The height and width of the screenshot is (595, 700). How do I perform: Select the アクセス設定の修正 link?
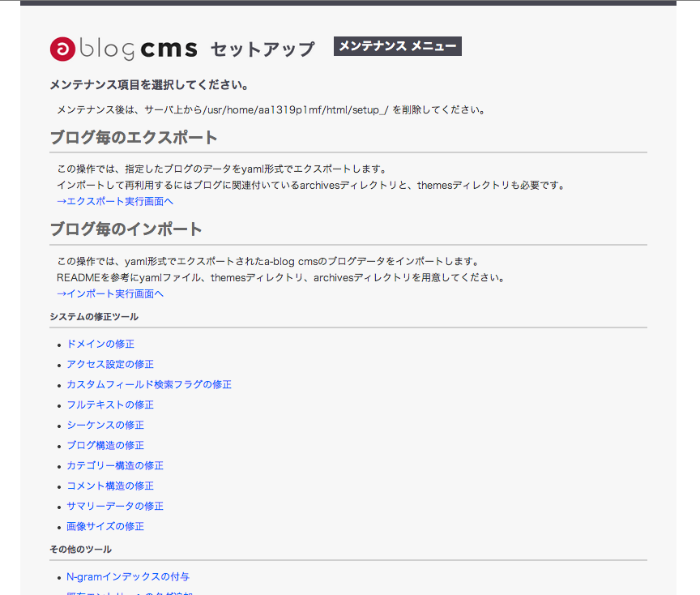pyautogui.click(x=110, y=365)
